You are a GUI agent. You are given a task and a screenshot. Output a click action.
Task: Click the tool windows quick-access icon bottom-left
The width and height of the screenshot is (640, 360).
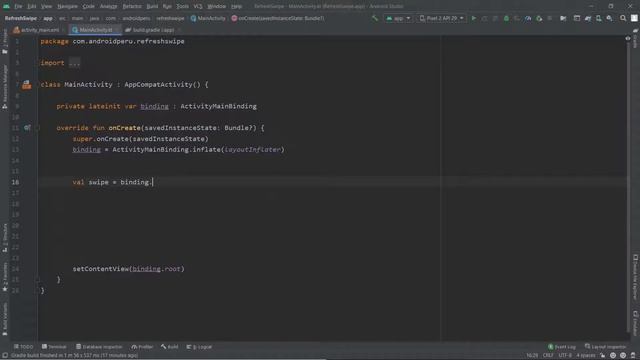(x=5, y=356)
